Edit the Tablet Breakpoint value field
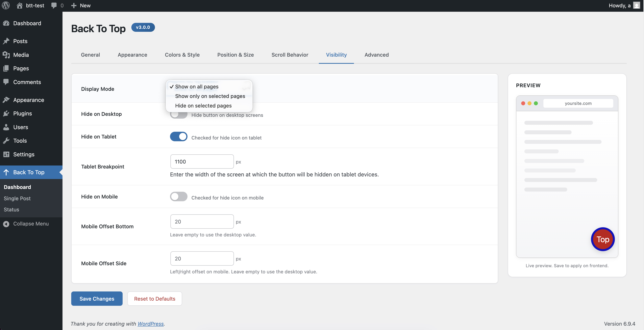The width and height of the screenshot is (644, 330). pyautogui.click(x=202, y=162)
